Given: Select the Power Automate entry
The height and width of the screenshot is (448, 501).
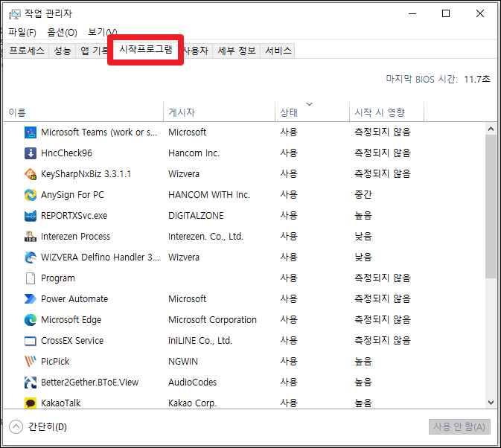Looking at the screenshot, I should pyautogui.click(x=74, y=299).
